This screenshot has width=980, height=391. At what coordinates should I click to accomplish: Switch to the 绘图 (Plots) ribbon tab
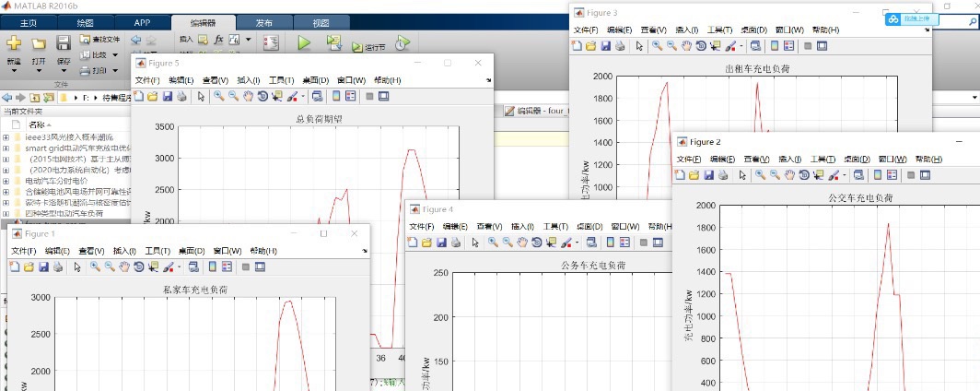pos(85,23)
